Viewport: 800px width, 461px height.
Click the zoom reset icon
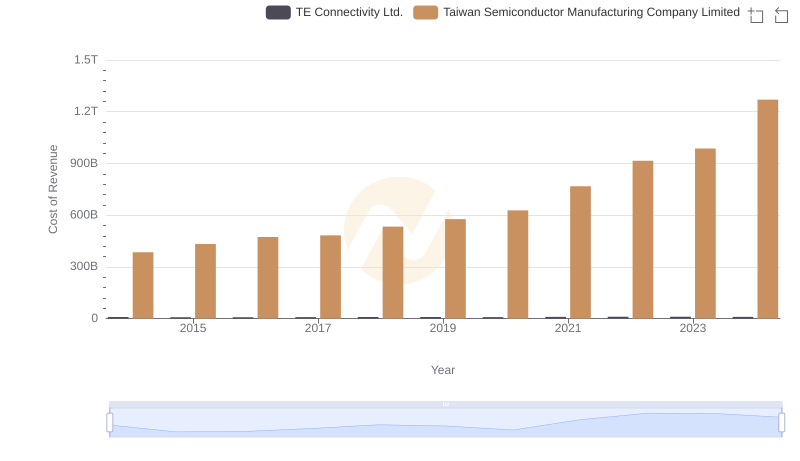coord(781,15)
